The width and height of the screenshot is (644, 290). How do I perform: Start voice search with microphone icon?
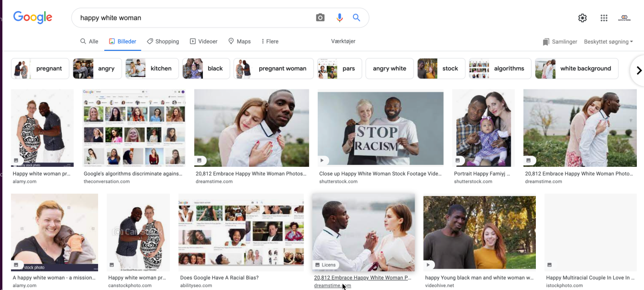[339, 18]
